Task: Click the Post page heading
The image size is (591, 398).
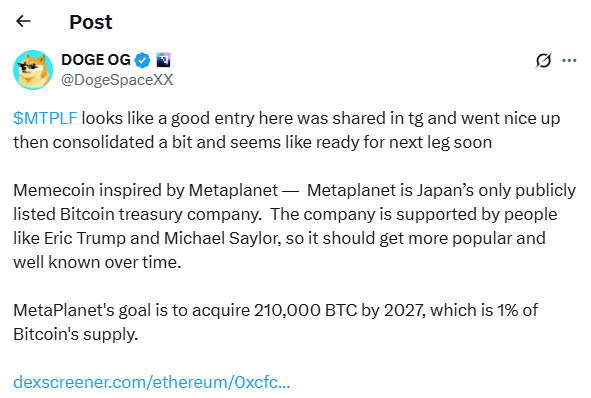Action: tap(91, 22)
